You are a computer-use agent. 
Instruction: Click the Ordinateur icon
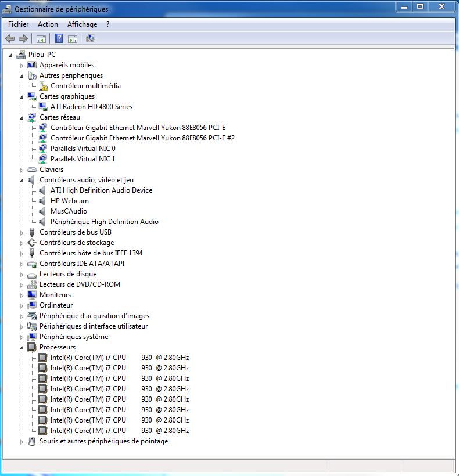coord(31,305)
